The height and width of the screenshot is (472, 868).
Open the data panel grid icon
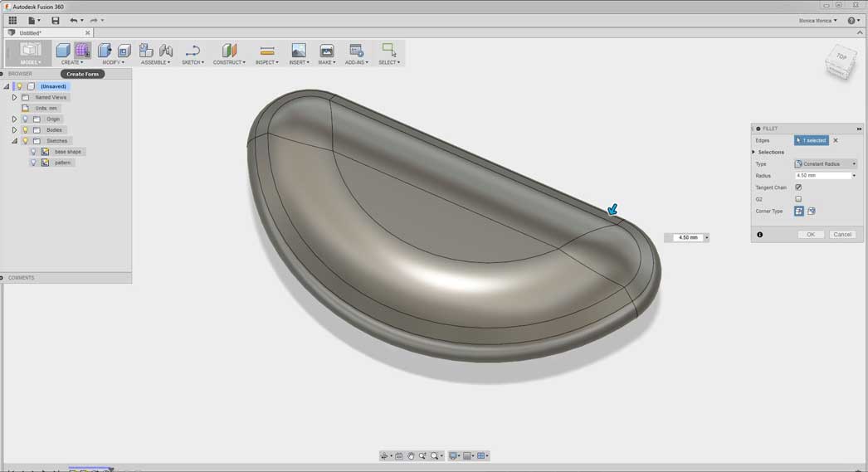pyautogui.click(x=12, y=21)
